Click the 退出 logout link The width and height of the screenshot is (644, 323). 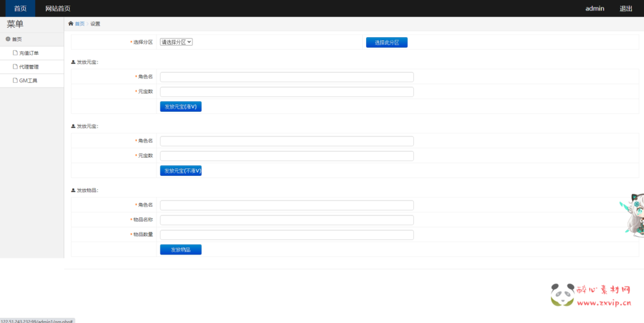[x=626, y=8]
